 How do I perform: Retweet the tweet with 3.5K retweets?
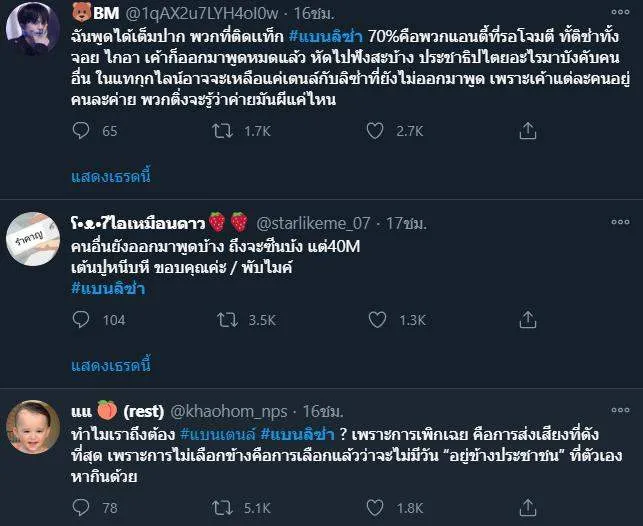tap(226, 320)
